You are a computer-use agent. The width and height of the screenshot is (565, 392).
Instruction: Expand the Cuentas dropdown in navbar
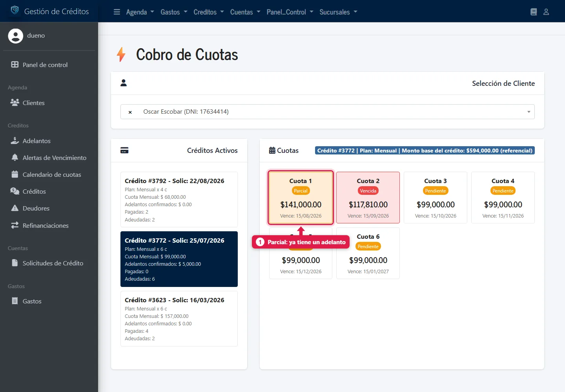tap(245, 12)
